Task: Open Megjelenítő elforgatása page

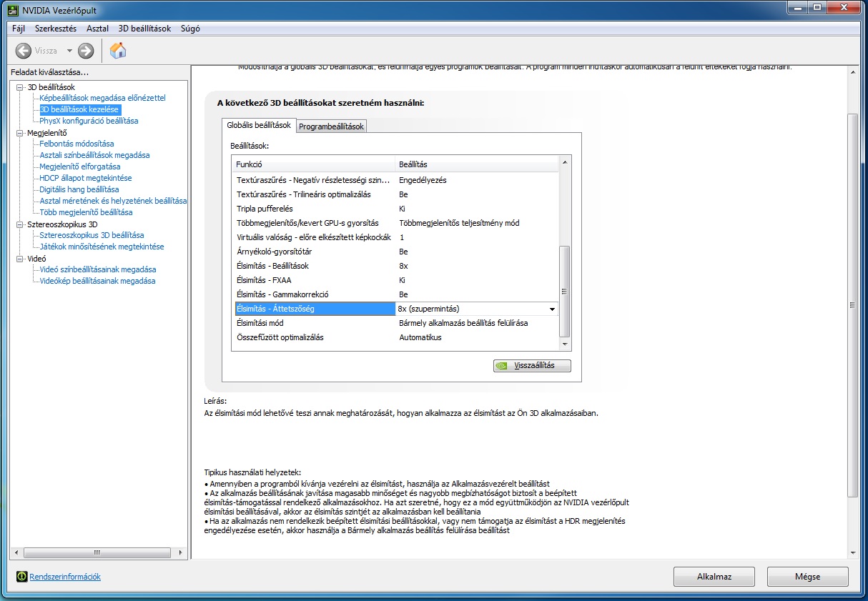Action: point(80,167)
